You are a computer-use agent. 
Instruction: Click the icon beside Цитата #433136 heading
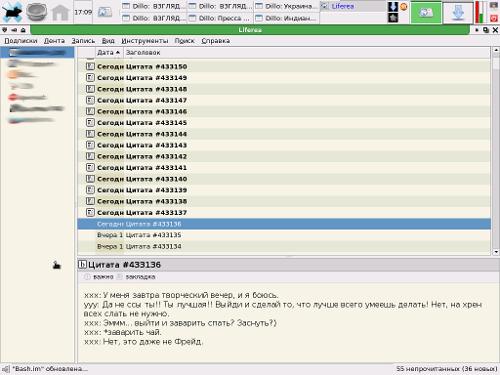82,265
